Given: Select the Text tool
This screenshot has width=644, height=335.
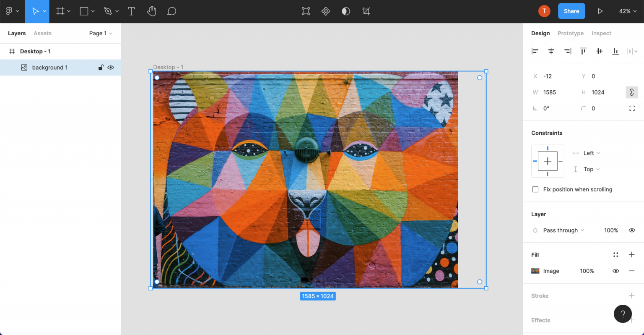Looking at the screenshot, I should [x=131, y=11].
